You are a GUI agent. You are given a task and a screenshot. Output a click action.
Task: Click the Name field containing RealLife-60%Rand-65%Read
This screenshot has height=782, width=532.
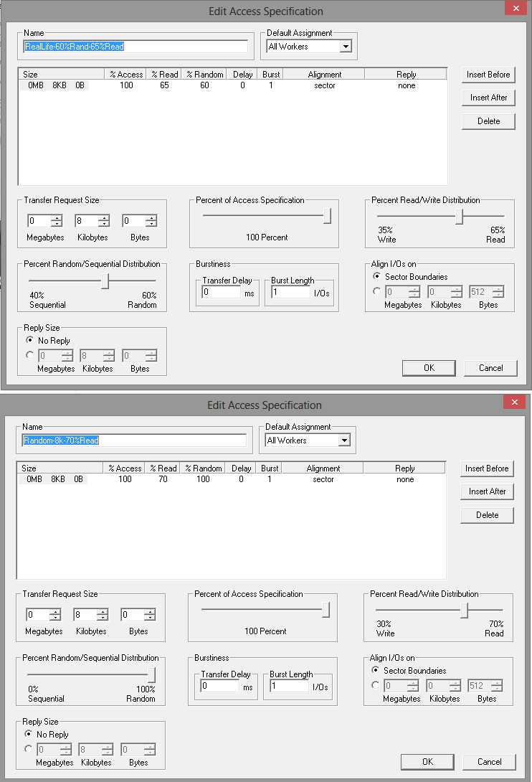[136, 47]
